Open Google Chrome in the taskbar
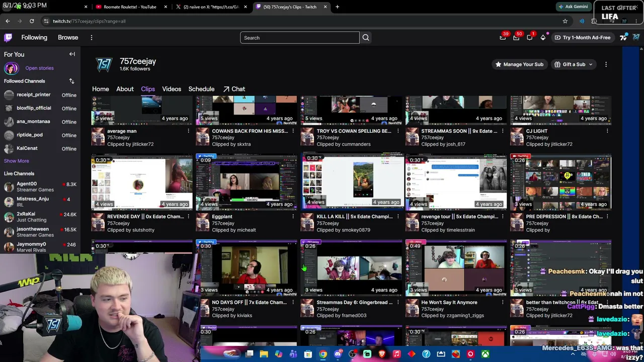The width and height of the screenshot is (644, 362). pos(323,354)
